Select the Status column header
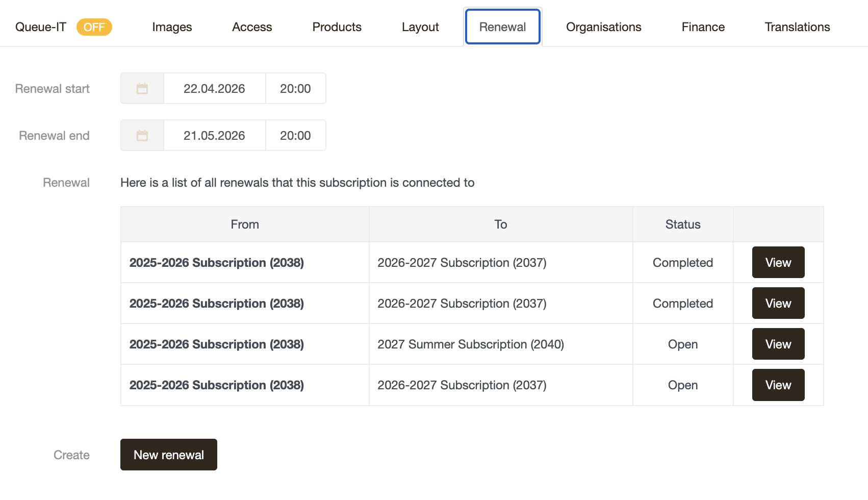The width and height of the screenshot is (868, 500). (x=683, y=224)
